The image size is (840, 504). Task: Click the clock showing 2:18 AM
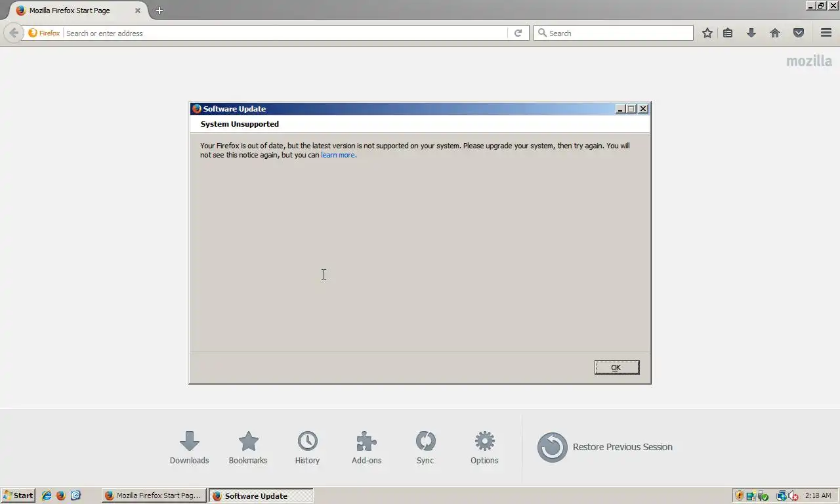[x=818, y=495]
